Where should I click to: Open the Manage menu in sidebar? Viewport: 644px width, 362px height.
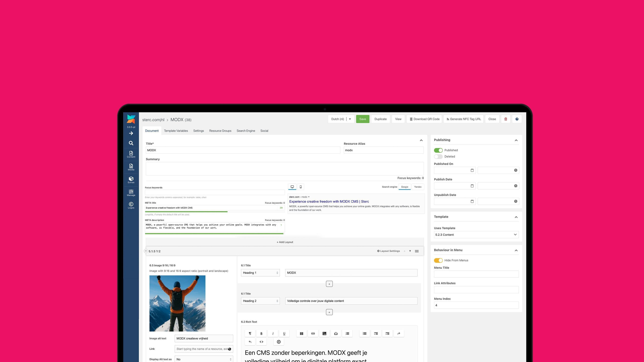[x=131, y=193]
